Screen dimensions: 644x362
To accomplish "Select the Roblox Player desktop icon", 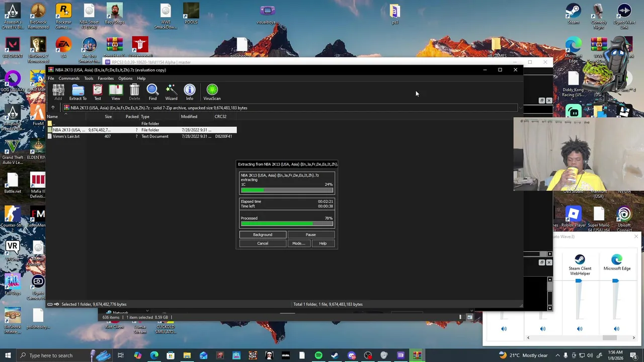I will (573, 217).
